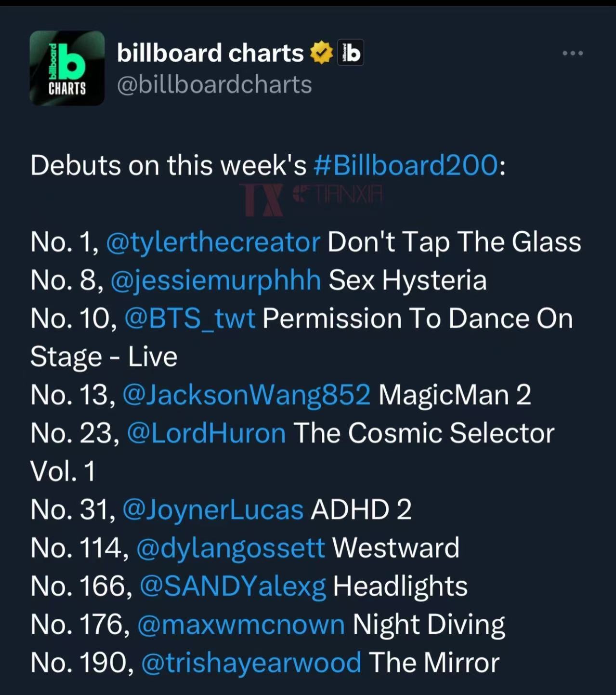Click the gold verified badge icon
The image size is (616, 695).
[322, 53]
